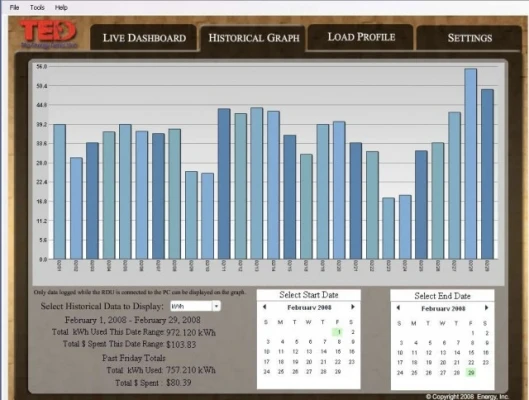Go to the Settings tab
This screenshot has height=400, width=529.
point(470,37)
